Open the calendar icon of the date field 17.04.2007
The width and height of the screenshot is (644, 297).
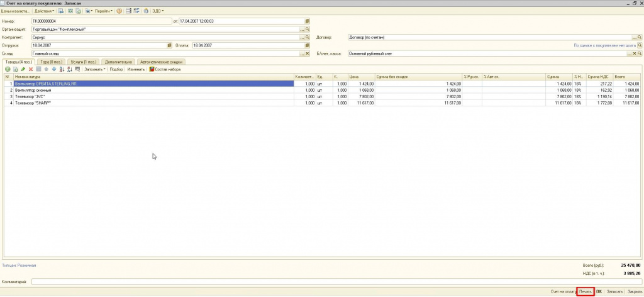308,21
